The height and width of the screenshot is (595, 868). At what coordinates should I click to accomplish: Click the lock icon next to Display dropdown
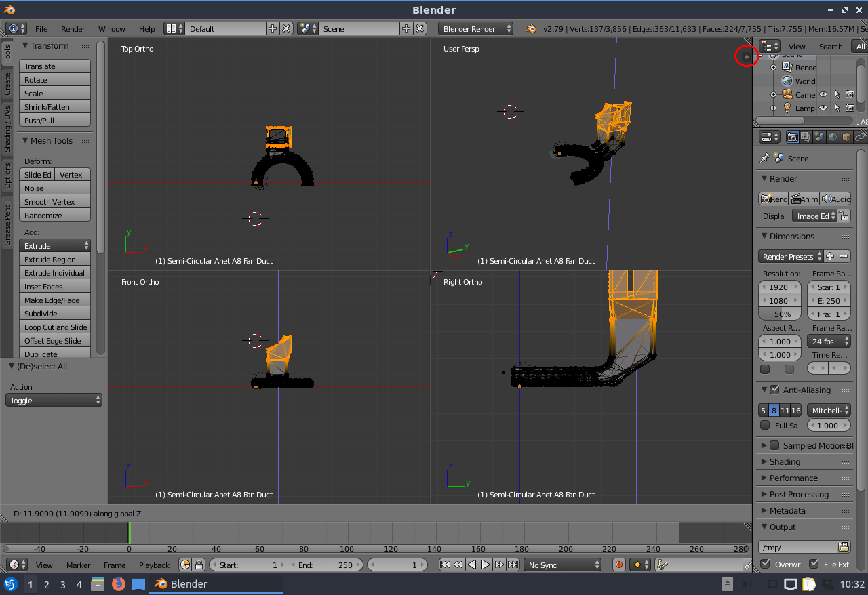(844, 216)
